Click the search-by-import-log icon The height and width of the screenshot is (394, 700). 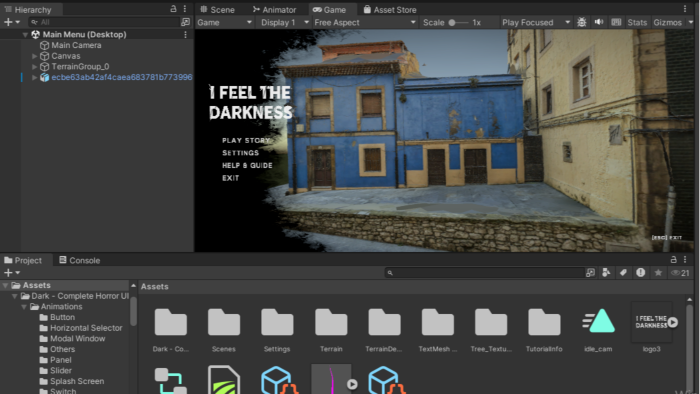tap(641, 273)
